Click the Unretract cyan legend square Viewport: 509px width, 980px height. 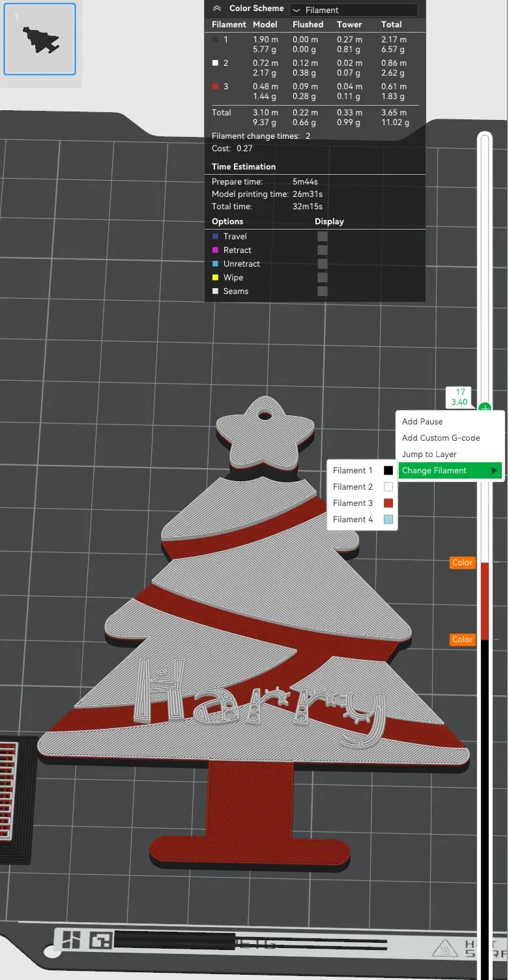click(x=216, y=264)
